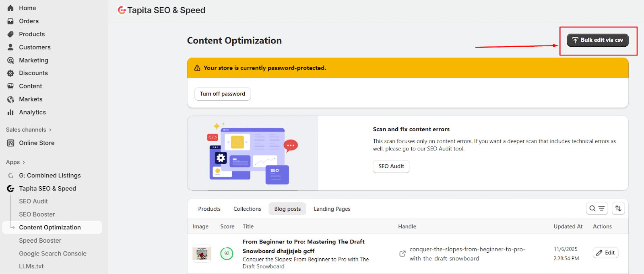Image resolution: width=644 pixels, height=274 pixels.
Task: Click the sort arrows icon button
Action: coord(618,208)
